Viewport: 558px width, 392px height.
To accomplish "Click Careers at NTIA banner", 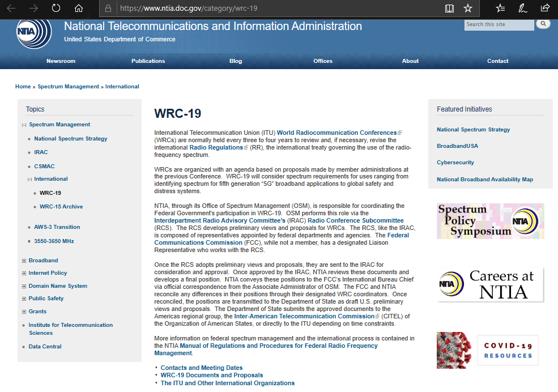I will tap(491, 284).
